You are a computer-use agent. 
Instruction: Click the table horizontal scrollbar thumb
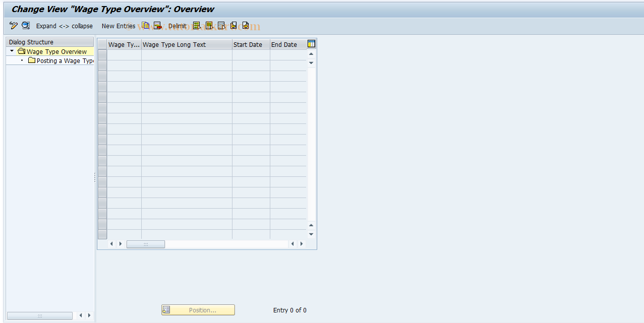[146, 244]
